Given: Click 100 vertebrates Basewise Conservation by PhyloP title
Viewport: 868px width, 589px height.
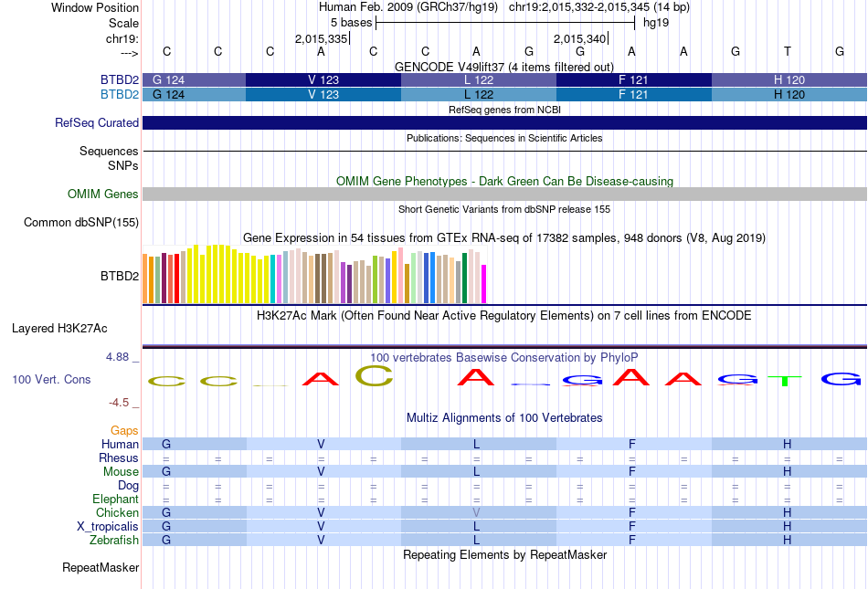Looking at the screenshot, I should pyautogui.click(x=504, y=357).
